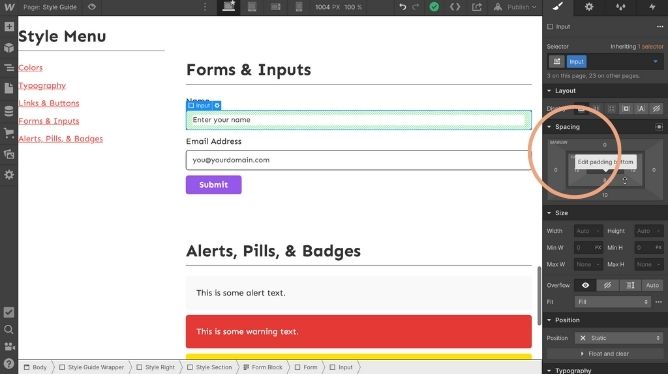Follow the Forms & Inputs link
Image resolution: width=668 pixels, height=374 pixels.
[x=49, y=121]
